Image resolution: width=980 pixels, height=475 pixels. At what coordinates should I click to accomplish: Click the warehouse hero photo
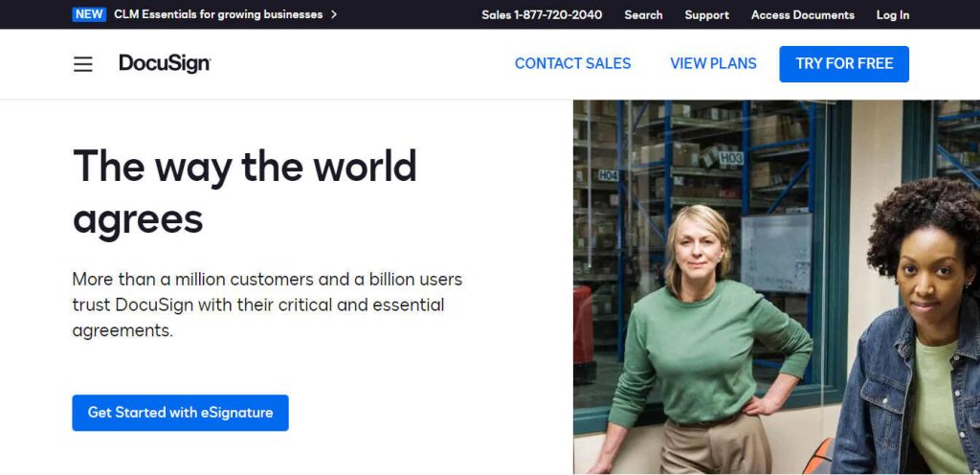click(x=776, y=287)
